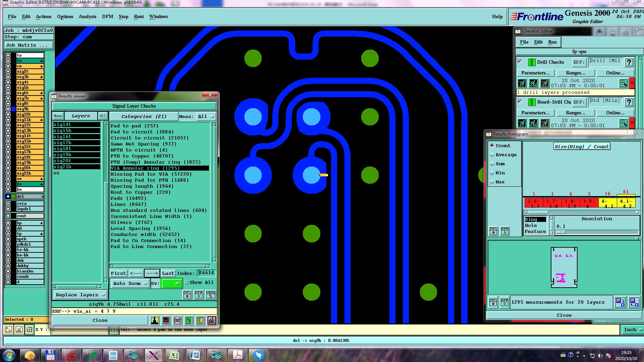This screenshot has width=644, height=362.
Task: Uncheck the Drill Checks checklist item
Action: [x=520, y=62]
